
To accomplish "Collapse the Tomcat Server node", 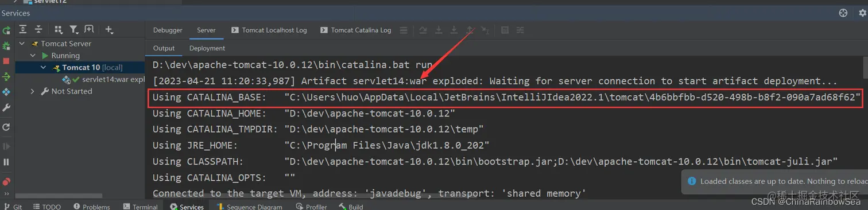I will pyautogui.click(x=22, y=44).
